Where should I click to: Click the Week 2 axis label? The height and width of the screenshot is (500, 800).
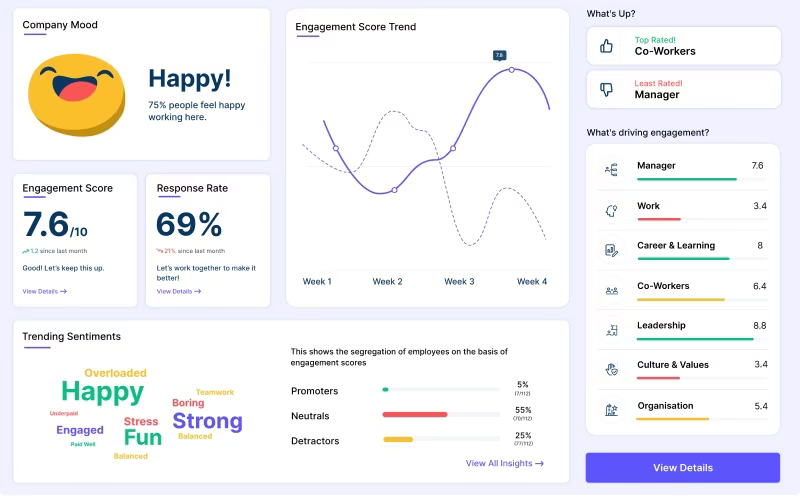click(387, 282)
